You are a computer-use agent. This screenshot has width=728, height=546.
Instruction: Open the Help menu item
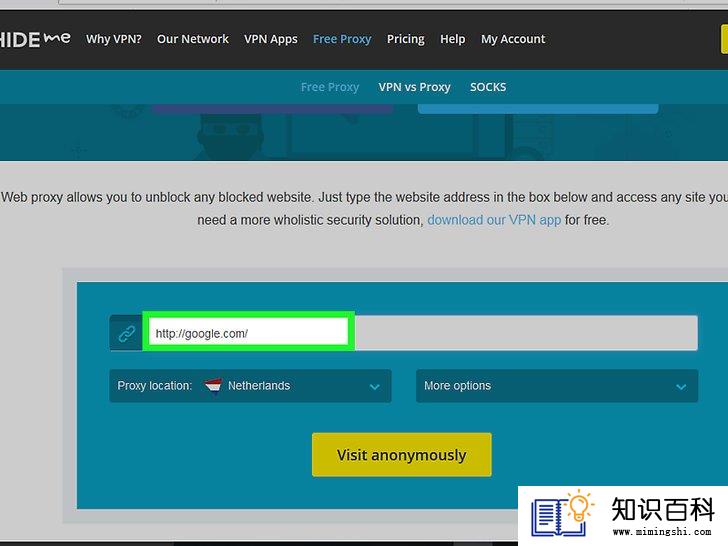453,39
